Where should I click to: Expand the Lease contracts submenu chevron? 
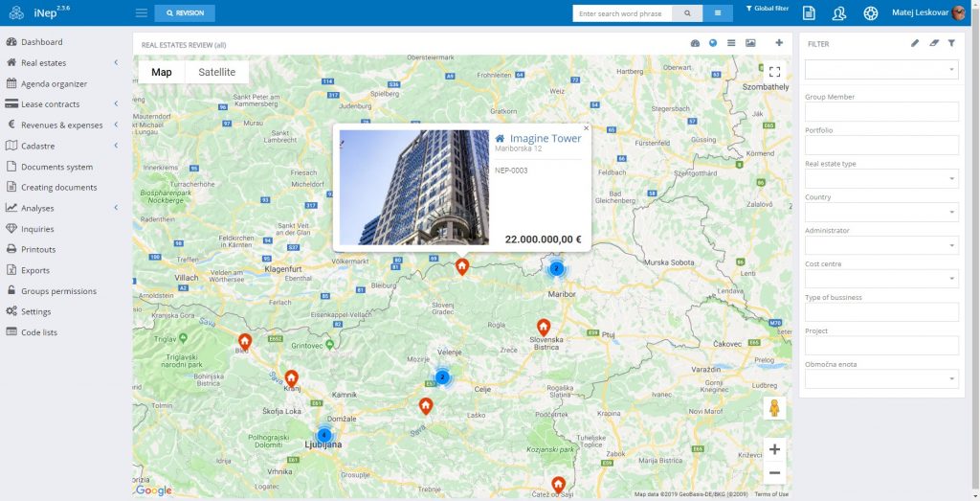click(x=116, y=103)
